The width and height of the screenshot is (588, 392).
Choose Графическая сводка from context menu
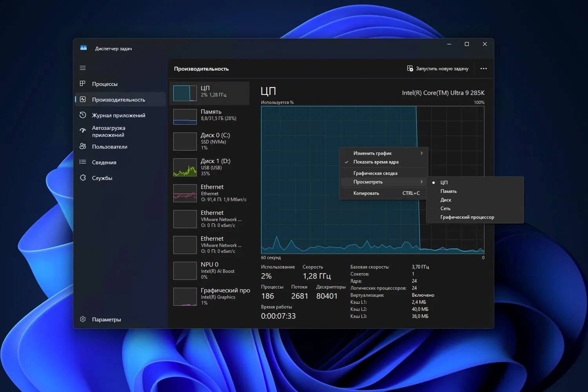point(384,173)
